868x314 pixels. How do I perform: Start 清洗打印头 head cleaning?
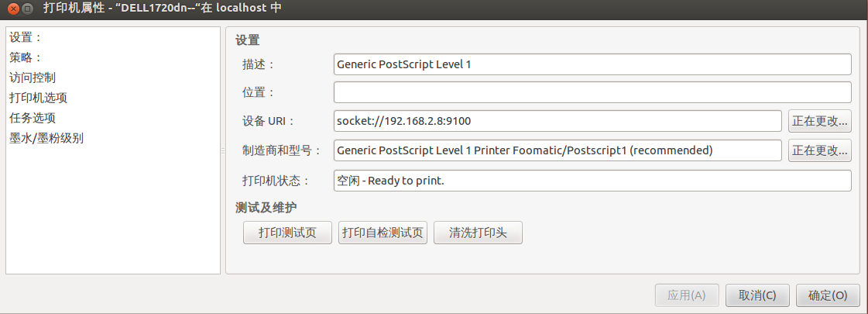pos(478,233)
